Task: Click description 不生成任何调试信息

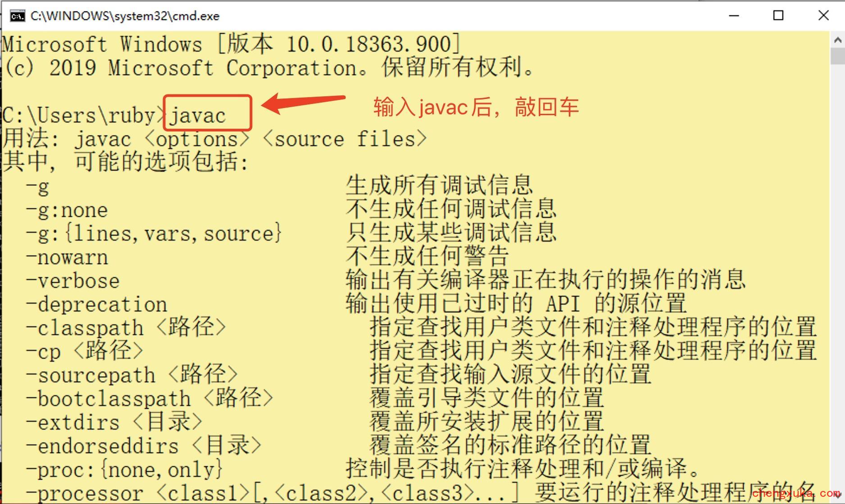Action: 451,209
